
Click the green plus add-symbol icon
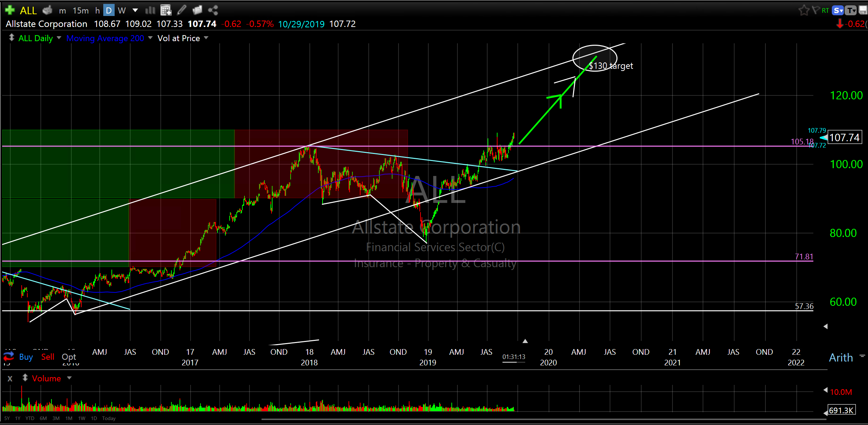pos(10,10)
